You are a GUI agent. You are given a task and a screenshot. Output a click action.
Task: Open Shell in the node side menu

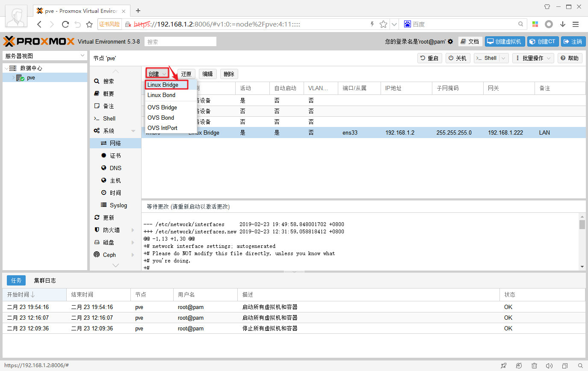pyautogui.click(x=115, y=118)
